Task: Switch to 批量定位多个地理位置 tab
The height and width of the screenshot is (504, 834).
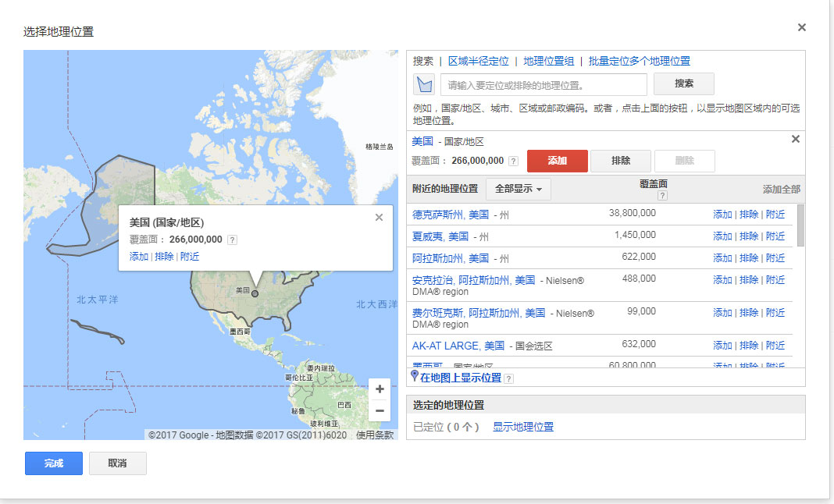Action: point(639,61)
